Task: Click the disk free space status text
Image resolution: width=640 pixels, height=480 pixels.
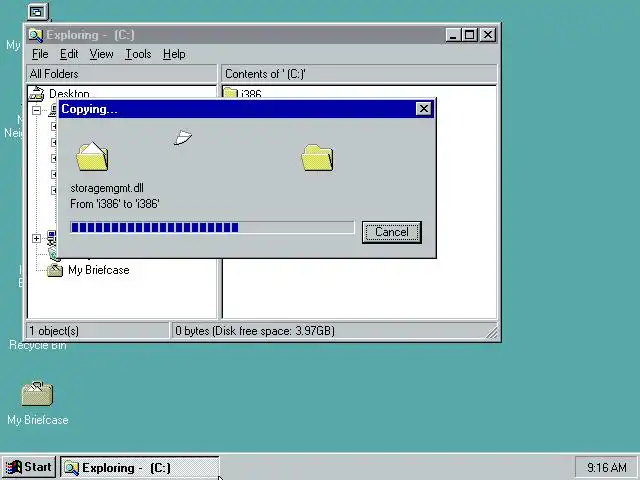Action: click(x=255, y=331)
